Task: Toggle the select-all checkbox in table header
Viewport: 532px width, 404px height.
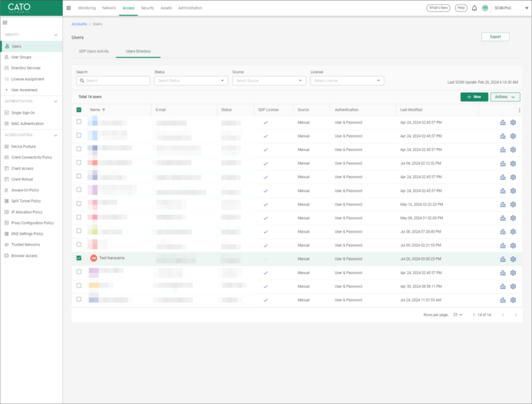Action: [79, 110]
